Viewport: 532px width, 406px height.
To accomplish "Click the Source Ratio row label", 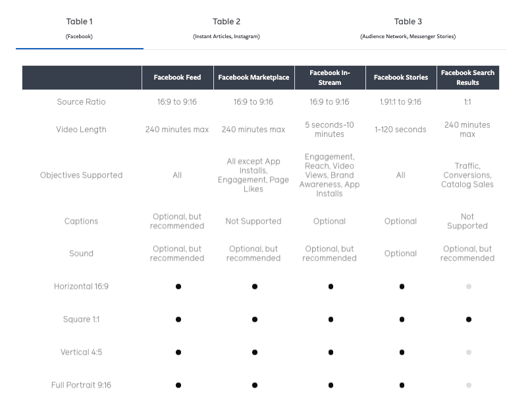I will 81,102.
